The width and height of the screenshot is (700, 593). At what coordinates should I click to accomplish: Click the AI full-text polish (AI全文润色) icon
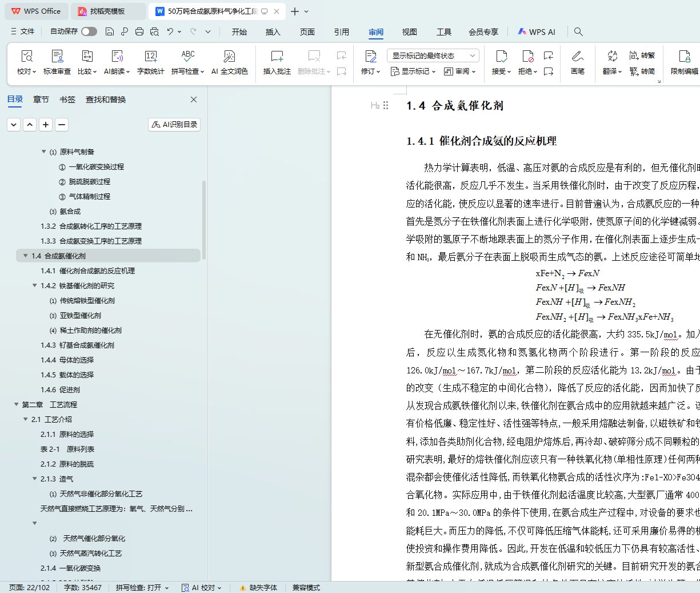point(229,57)
